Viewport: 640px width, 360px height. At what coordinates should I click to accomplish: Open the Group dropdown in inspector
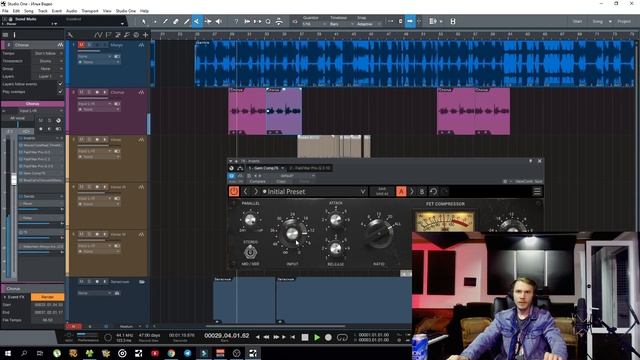(48, 69)
